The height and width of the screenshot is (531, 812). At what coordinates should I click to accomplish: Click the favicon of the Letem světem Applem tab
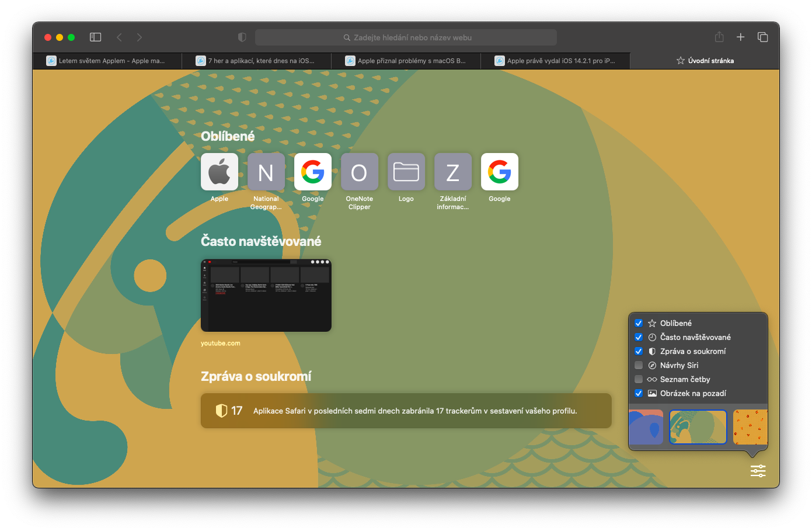(51, 61)
